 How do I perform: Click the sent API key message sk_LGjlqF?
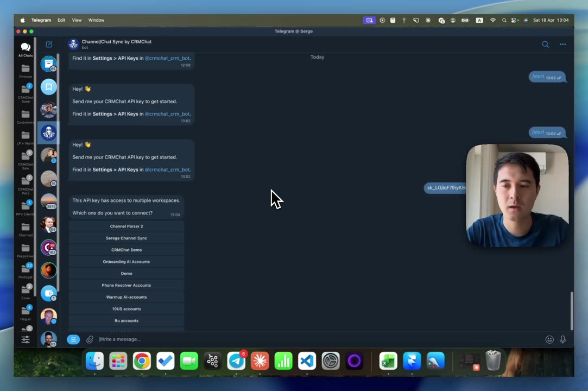[445, 187]
